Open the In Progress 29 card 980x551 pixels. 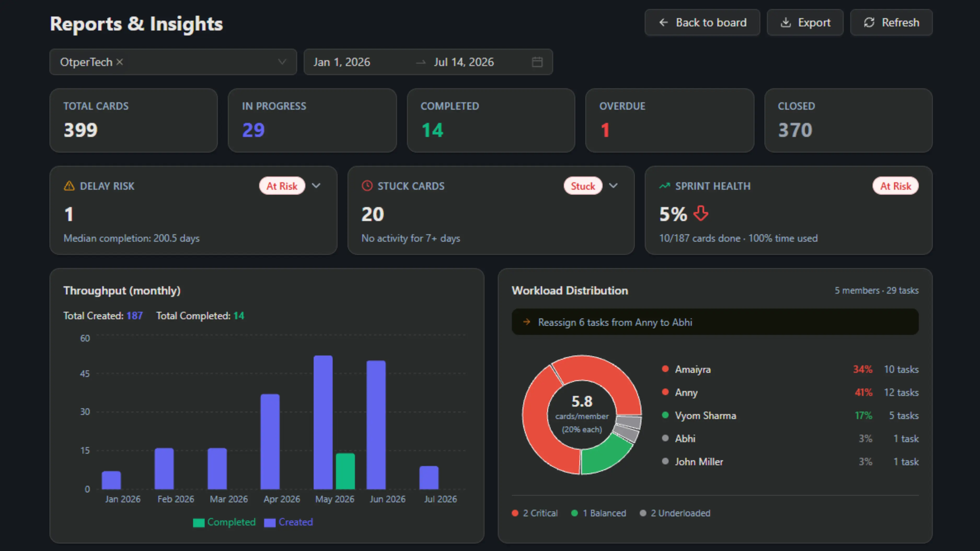[312, 120]
